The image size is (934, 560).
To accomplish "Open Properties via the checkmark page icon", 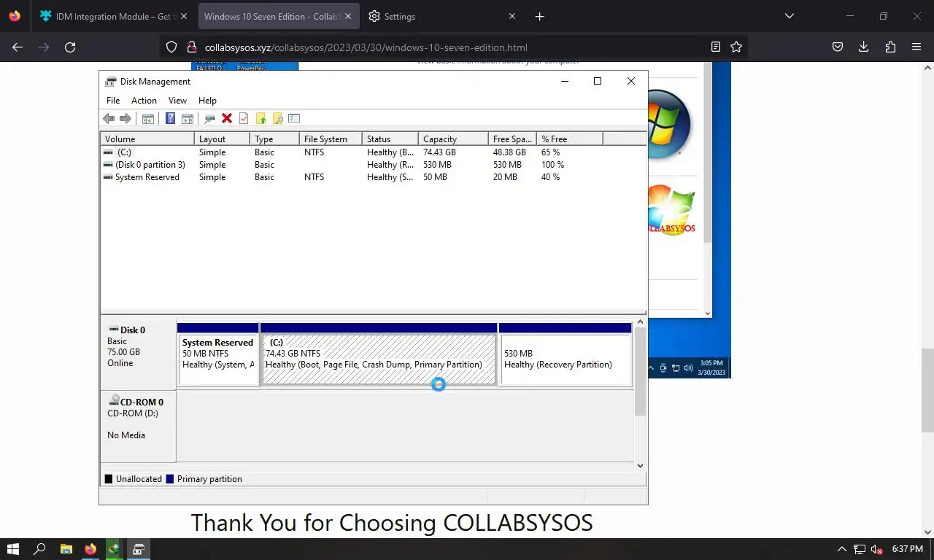I will coord(244,118).
